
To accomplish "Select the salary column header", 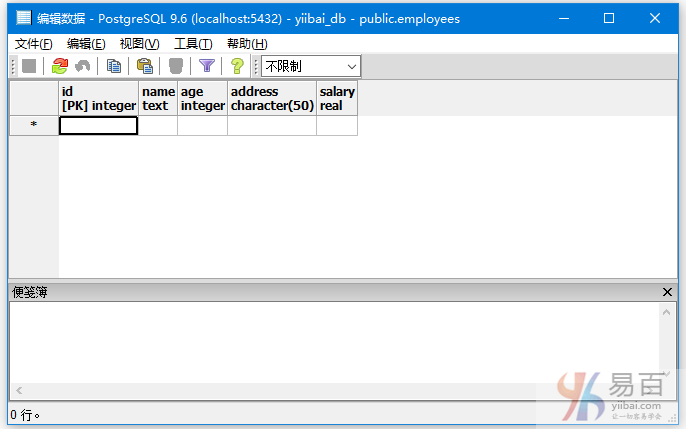I will [337, 98].
